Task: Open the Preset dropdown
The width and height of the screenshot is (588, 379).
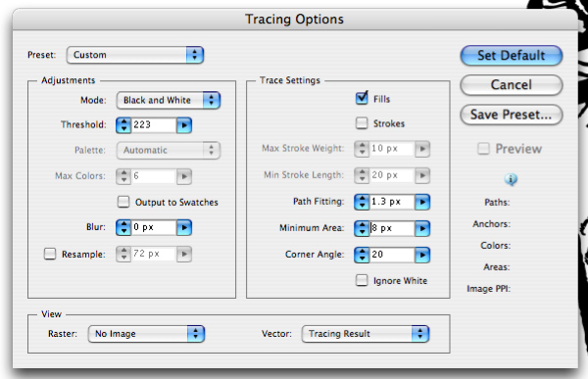Action: tap(135, 55)
